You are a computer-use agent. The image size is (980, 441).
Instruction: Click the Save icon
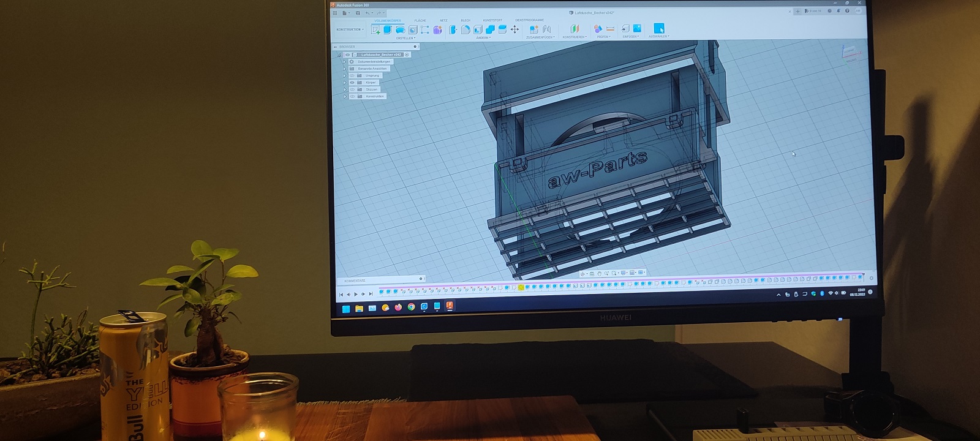358,13
